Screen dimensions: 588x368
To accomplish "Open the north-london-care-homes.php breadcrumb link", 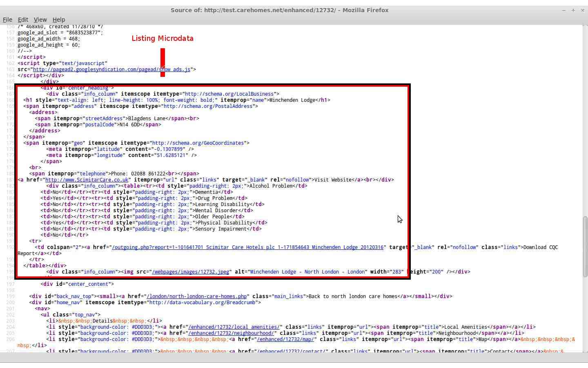I will pos(196,296).
